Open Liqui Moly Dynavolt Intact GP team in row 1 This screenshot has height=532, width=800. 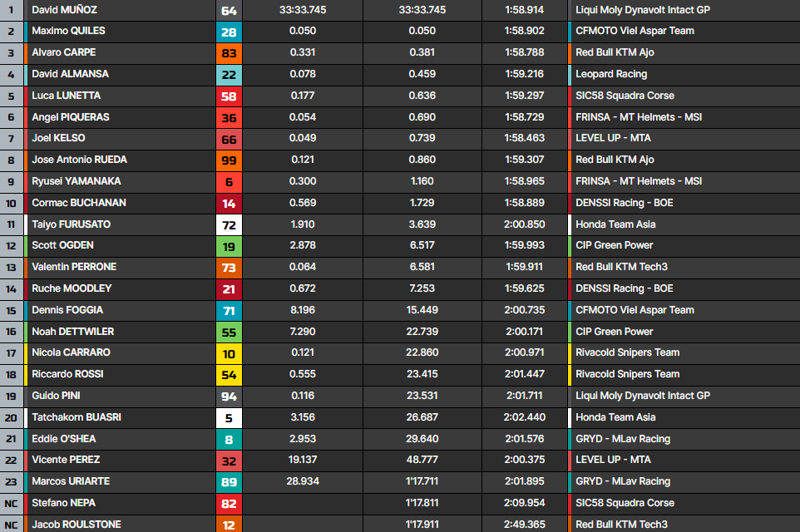643,10
